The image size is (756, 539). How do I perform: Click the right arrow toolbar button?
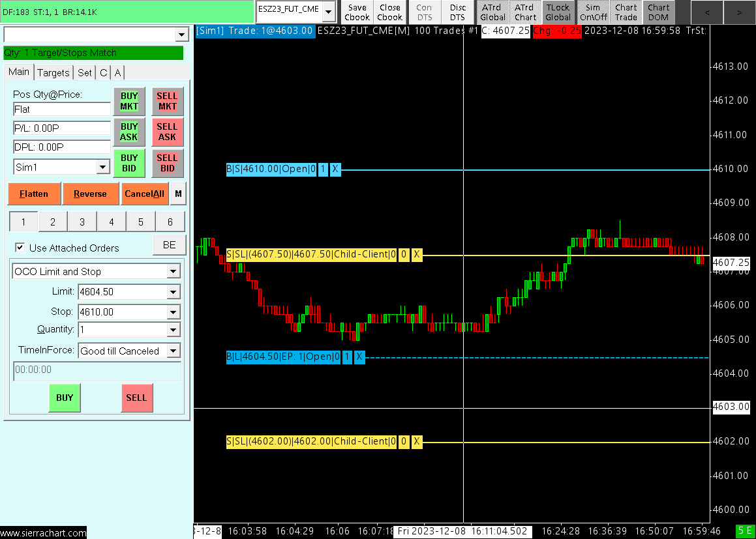[740, 12]
